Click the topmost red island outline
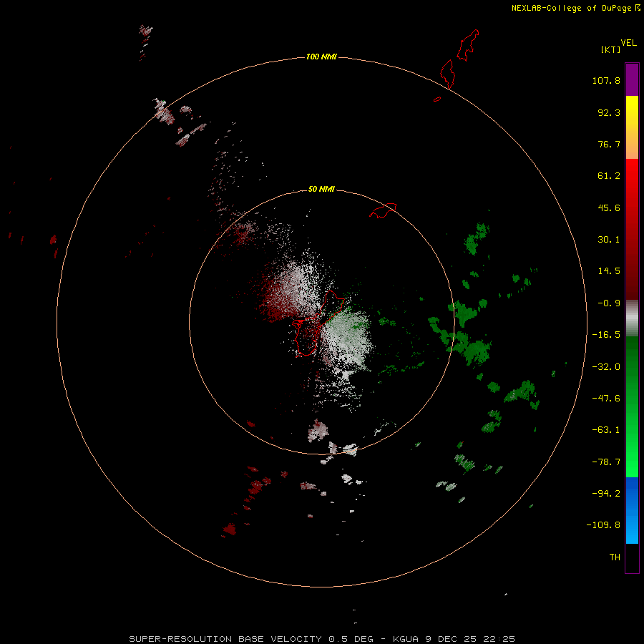The height and width of the screenshot is (644, 644). tap(468, 45)
